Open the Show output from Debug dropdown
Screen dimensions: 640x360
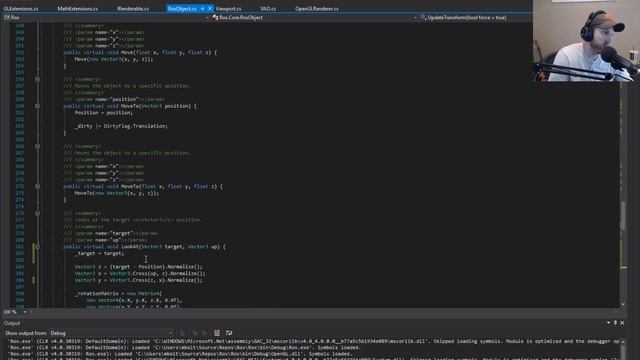pyautogui.click(x=111, y=333)
